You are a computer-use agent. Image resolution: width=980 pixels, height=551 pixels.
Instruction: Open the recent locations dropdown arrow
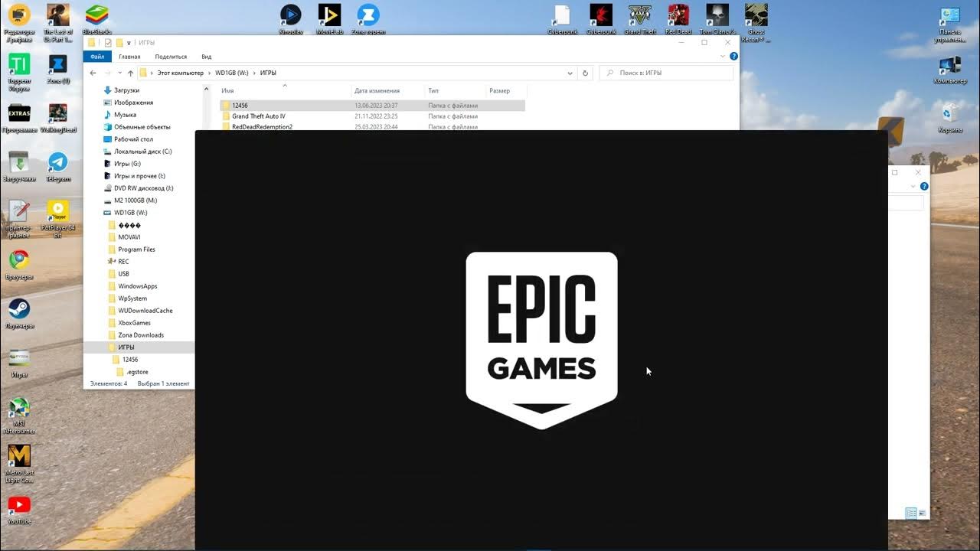(x=119, y=73)
